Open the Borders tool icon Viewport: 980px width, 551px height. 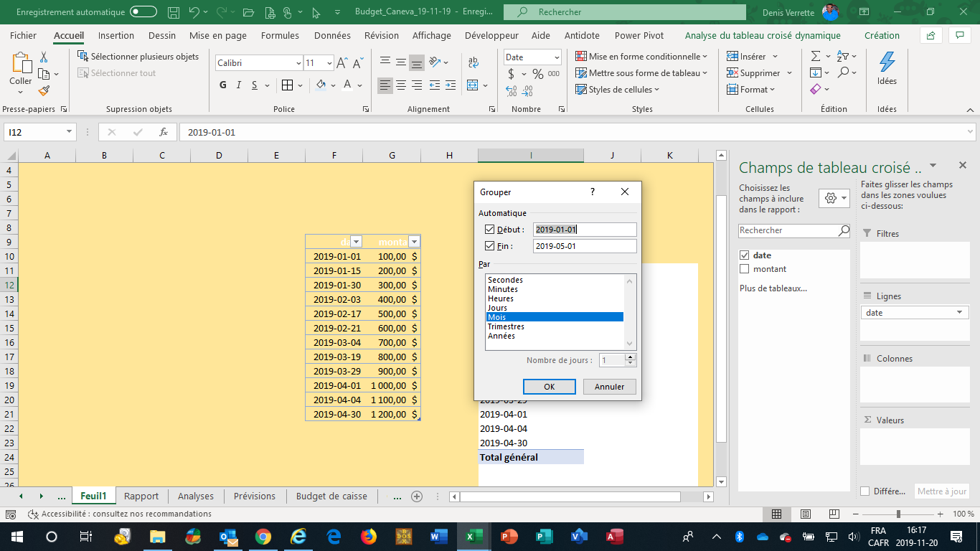(287, 85)
